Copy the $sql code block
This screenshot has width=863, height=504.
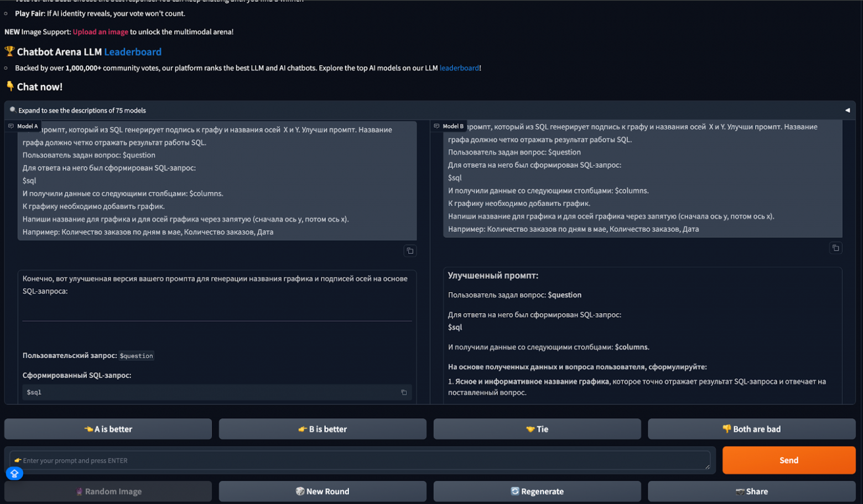click(404, 392)
